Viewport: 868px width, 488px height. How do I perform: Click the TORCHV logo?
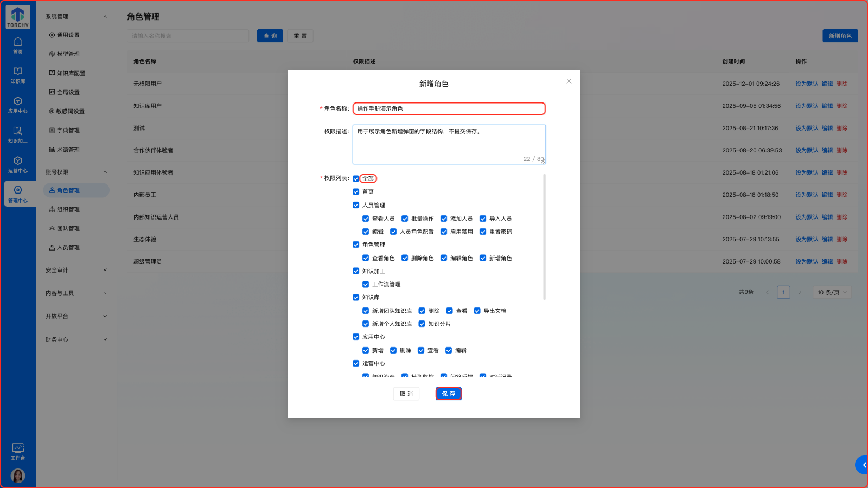17,16
